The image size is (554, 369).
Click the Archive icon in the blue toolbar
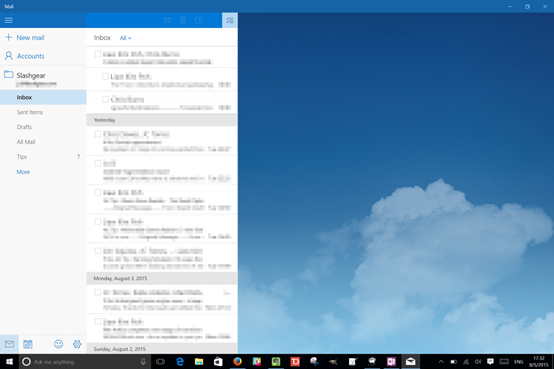point(167,20)
